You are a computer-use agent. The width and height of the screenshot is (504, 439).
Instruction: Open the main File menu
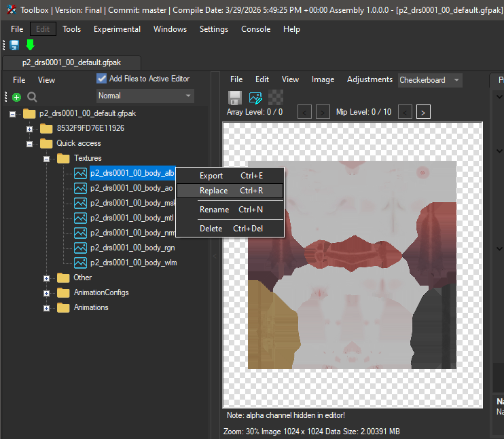click(x=17, y=29)
